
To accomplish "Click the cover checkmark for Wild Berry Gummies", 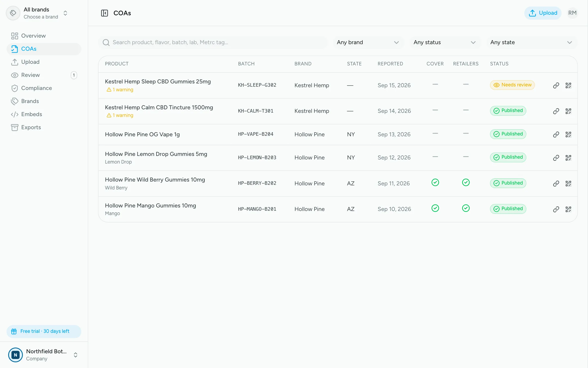I will click(x=435, y=182).
